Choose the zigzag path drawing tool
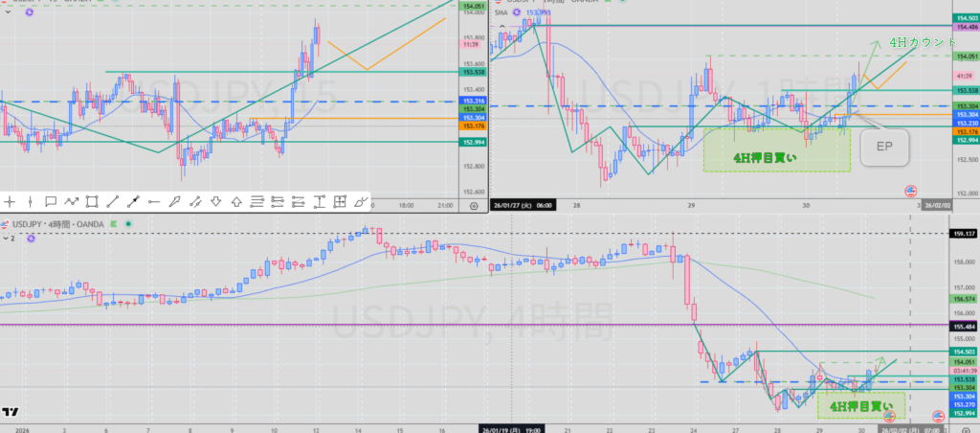 point(72,202)
